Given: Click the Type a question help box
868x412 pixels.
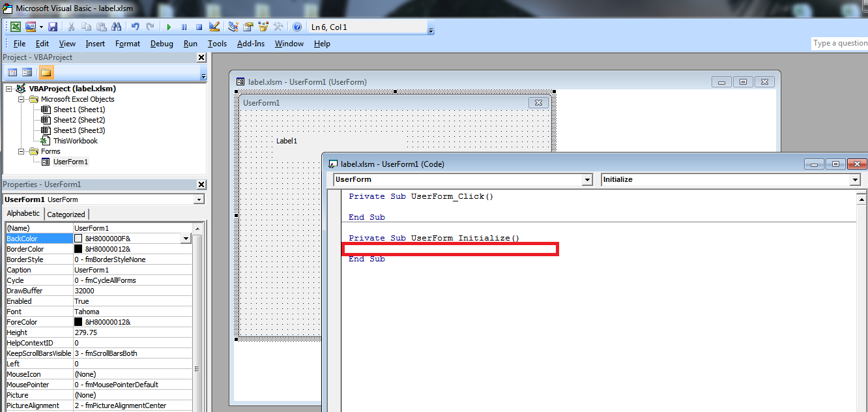Looking at the screenshot, I should point(839,43).
